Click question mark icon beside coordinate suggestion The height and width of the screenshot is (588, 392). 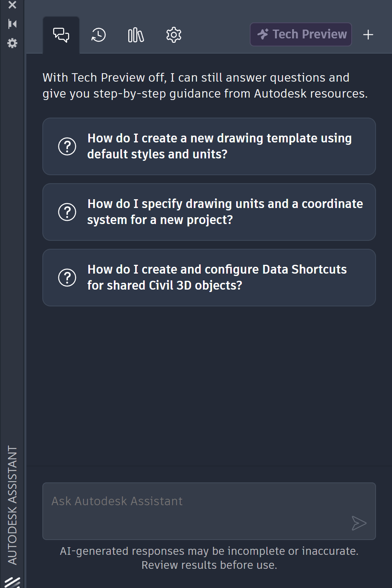pos(67,212)
